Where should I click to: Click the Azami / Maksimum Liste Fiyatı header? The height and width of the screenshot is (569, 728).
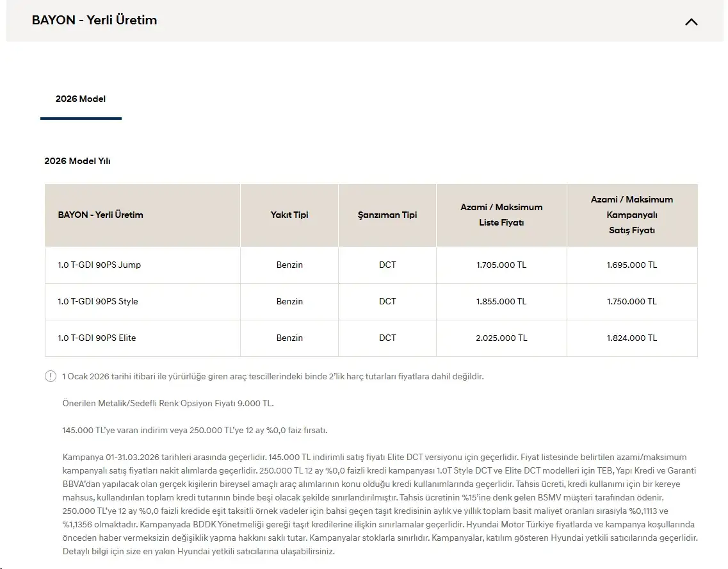tap(501, 215)
